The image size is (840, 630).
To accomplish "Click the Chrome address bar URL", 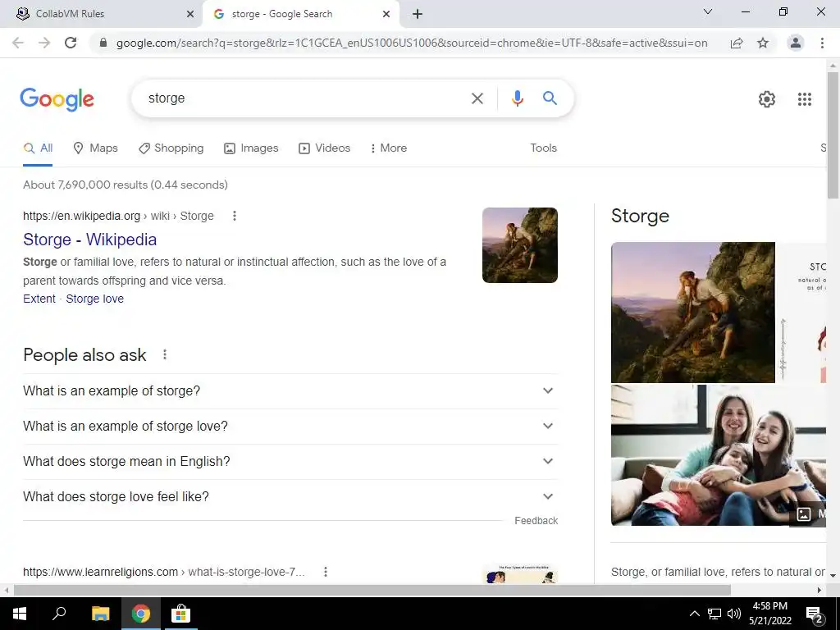I will point(412,43).
